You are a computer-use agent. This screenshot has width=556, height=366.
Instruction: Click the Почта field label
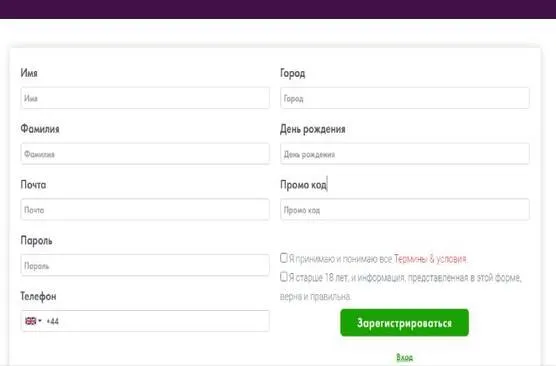[x=33, y=185]
